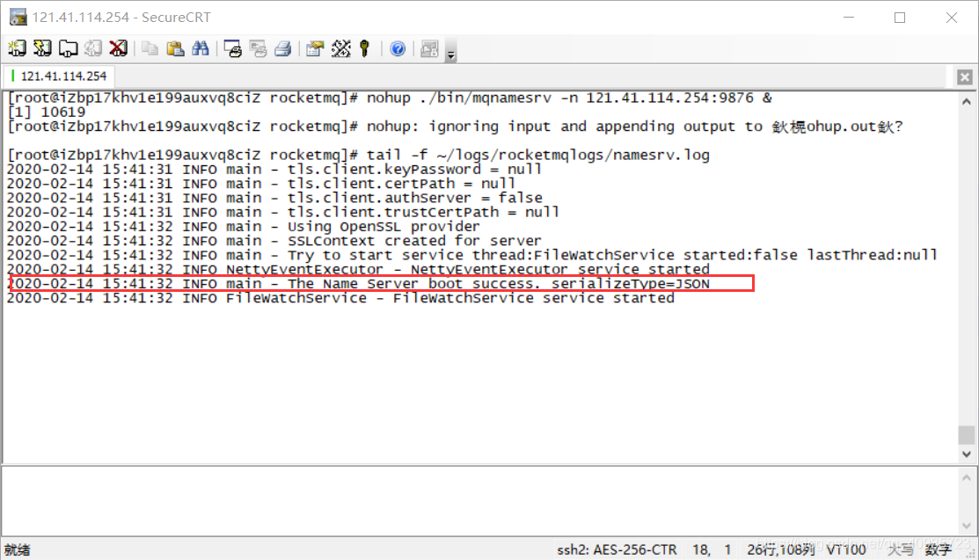Viewport: 979px width, 560px height.
Task: Click the Connect in Tab icon
Action: (x=68, y=48)
